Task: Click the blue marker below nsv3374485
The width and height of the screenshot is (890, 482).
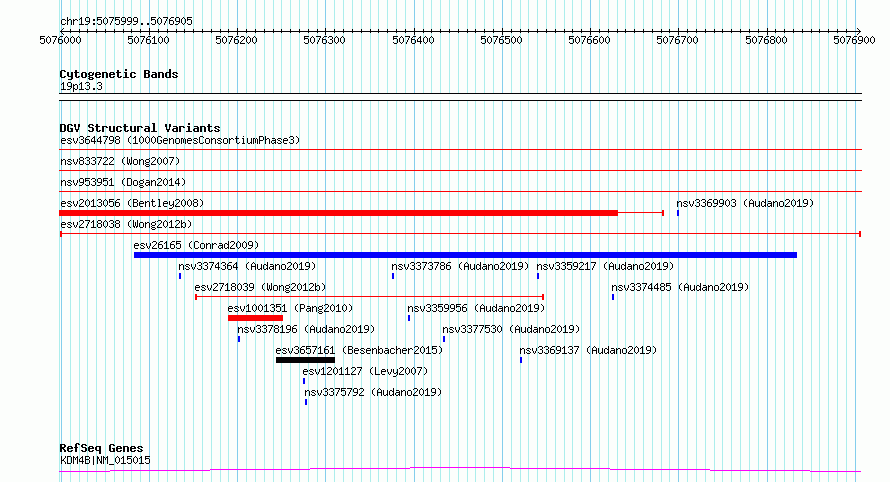Action: 613,297
